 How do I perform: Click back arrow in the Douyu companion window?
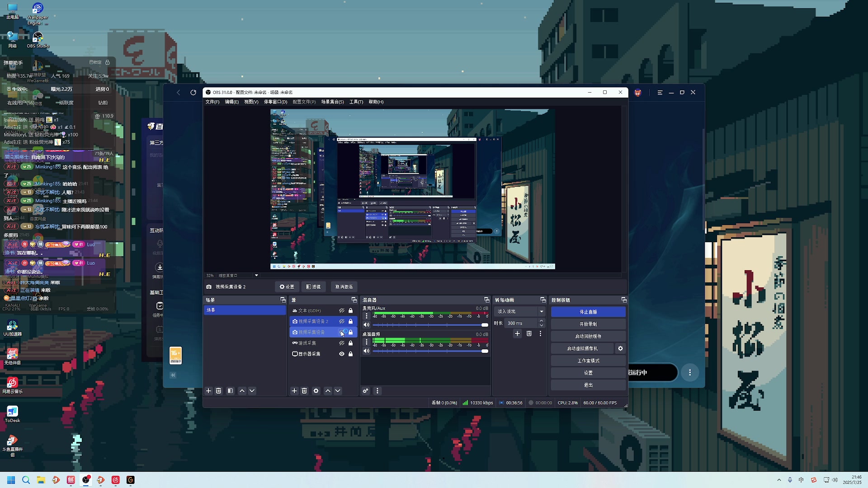179,93
